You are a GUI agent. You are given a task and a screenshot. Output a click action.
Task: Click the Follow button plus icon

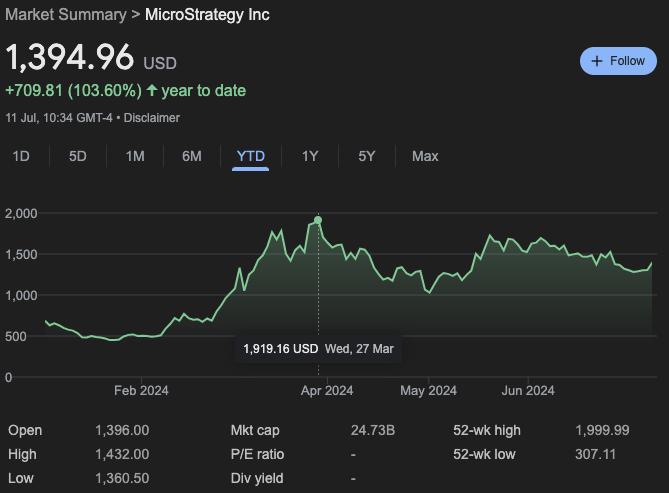tap(597, 61)
